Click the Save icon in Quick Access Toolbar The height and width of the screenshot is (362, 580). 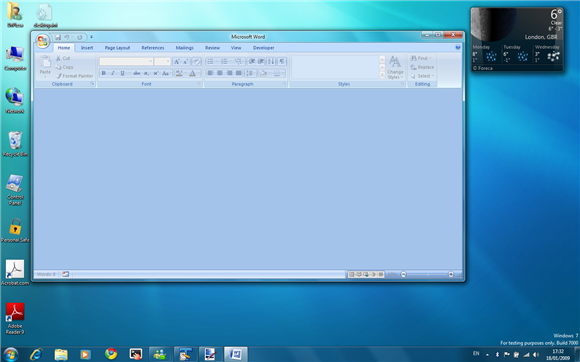tap(58, 37)
